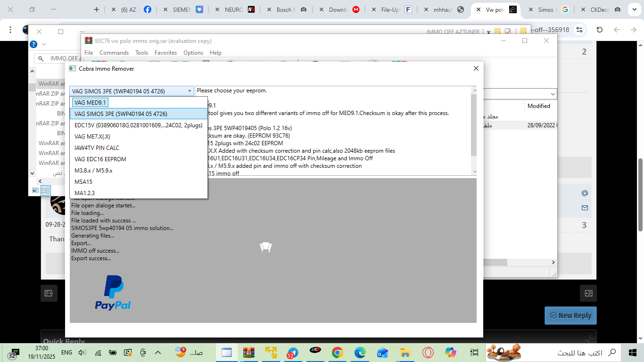Click the speaker volume tray icon
Viewport: 644px width, 362px height.
coord(83,353)
